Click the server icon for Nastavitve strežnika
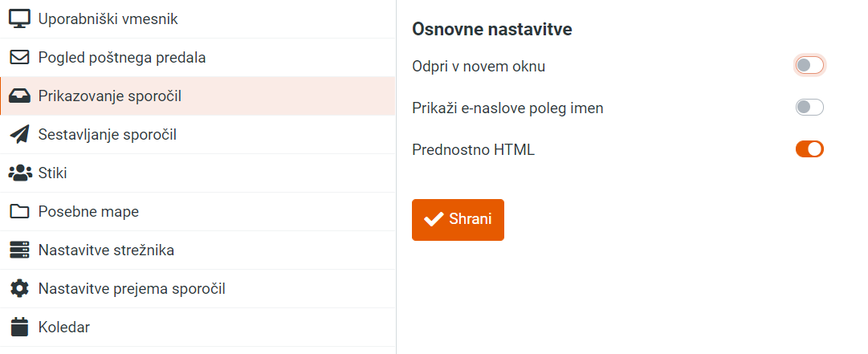Screen dimensions: 868x354 click(19, 250)
